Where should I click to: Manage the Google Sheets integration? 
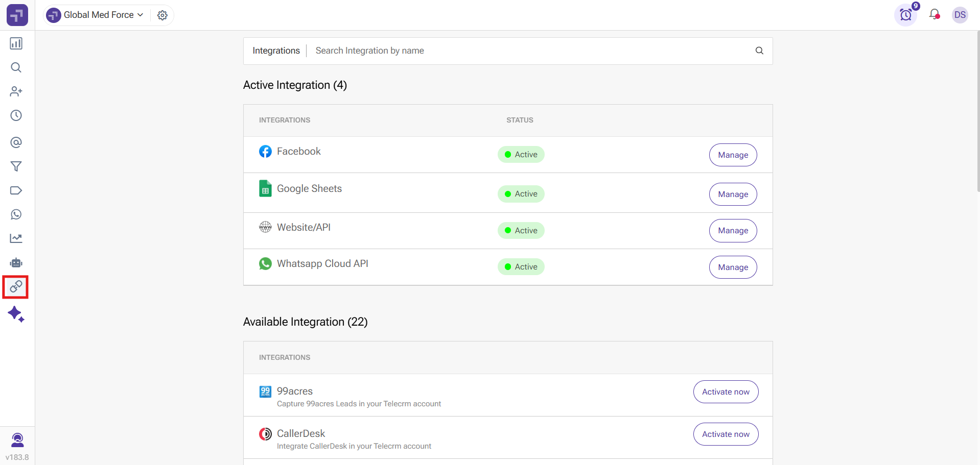[x=733, y=194]
